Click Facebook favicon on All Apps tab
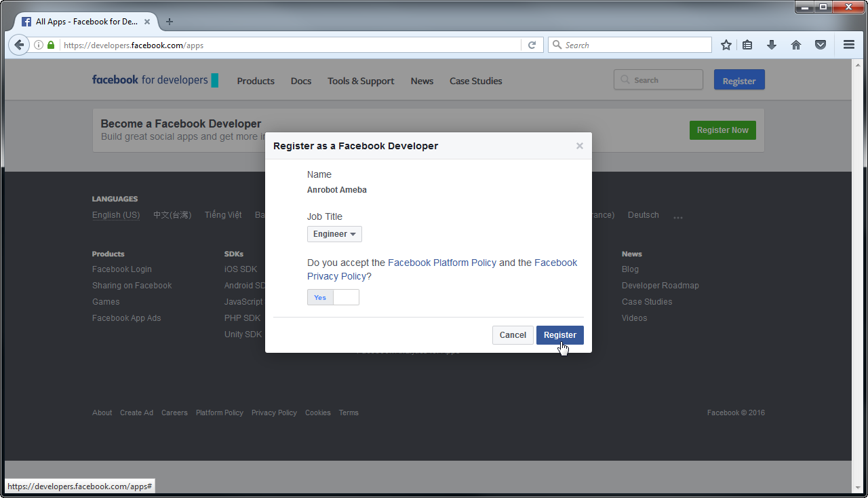 click(26, 22)
